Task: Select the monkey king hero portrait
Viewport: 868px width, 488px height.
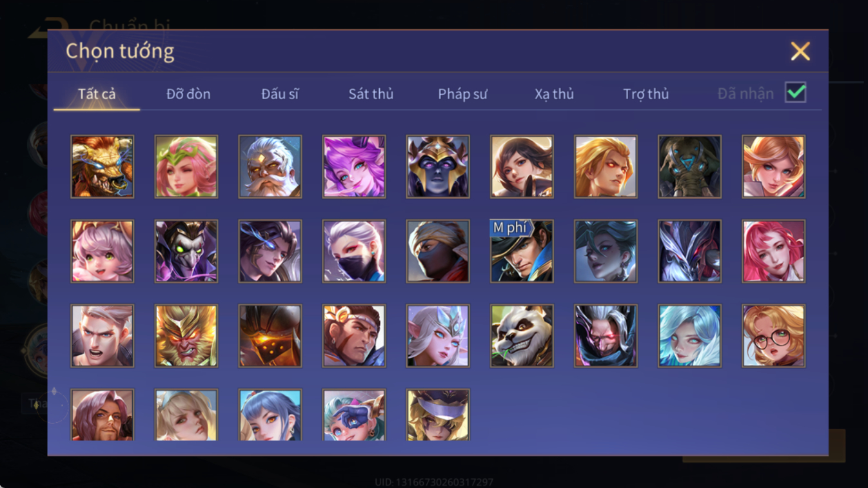Action: point(186,336)
